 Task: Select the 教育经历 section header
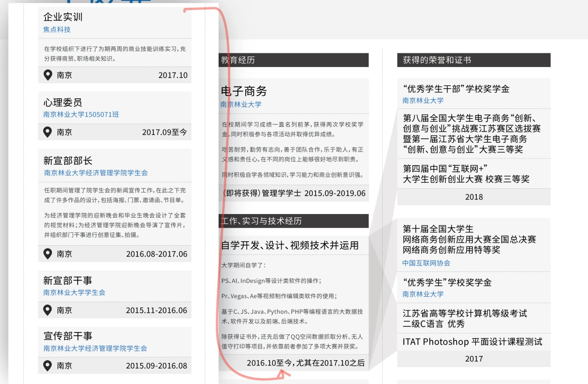pos(294,60)
